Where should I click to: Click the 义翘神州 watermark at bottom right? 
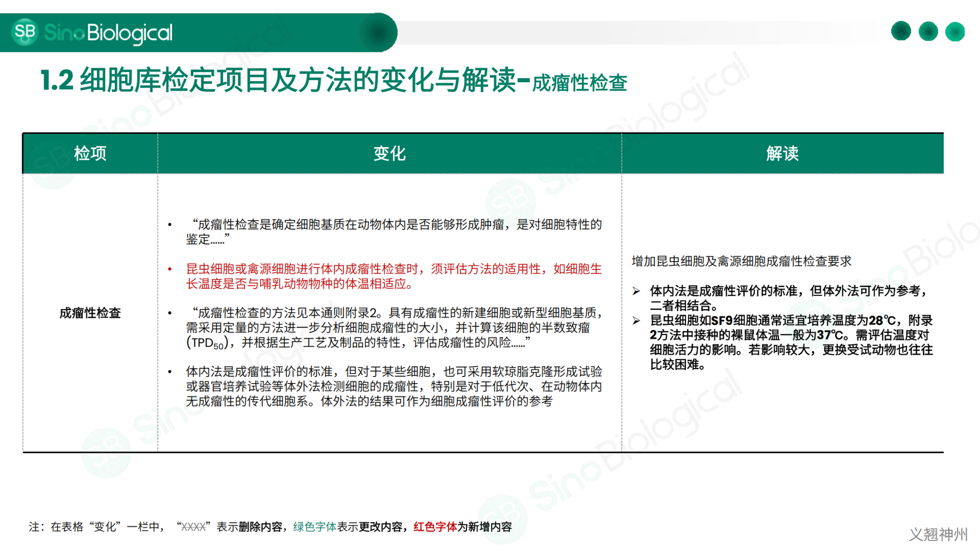coord(938,534)
